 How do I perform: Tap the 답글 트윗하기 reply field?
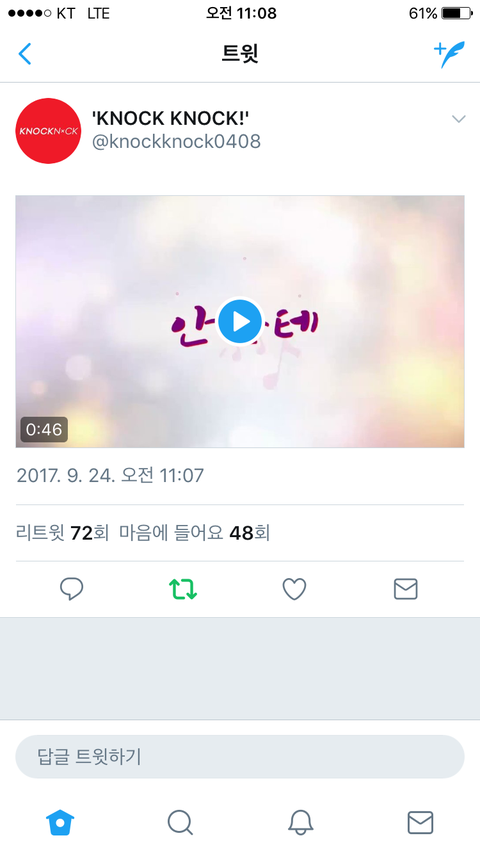tap(240, 757)
